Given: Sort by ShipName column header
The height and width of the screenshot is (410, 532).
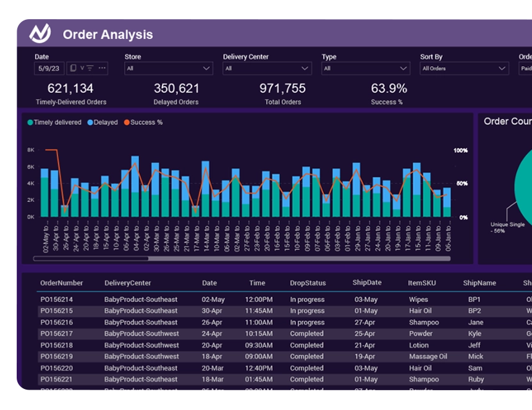Looking at the screenshot, I should (479, 283).
